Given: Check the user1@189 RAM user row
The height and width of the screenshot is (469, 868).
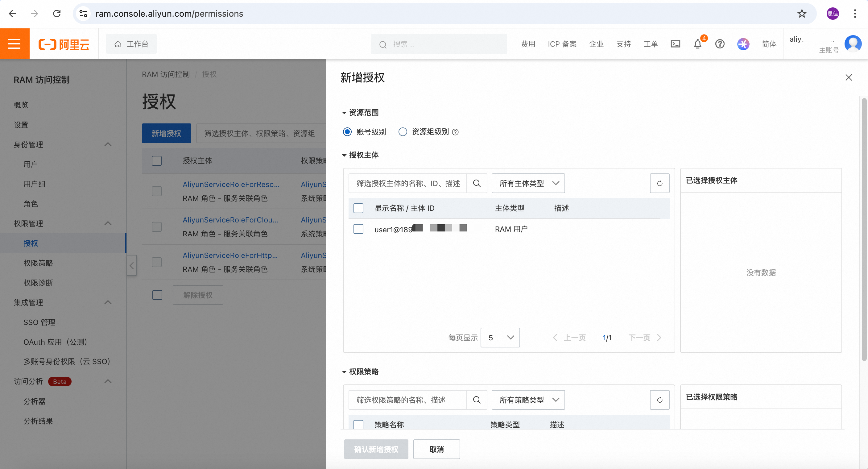Looking at the screenshot, I should coord(358,229).
